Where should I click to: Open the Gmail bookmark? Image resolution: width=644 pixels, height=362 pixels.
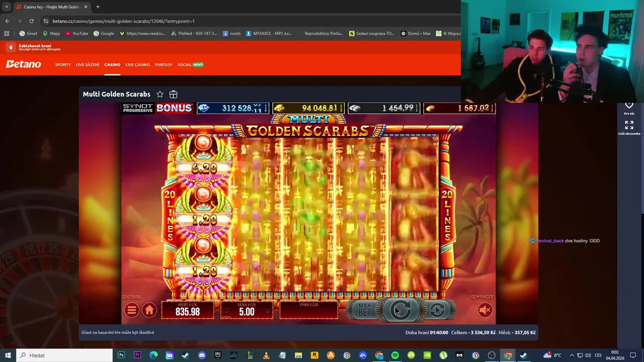point(28,33)
